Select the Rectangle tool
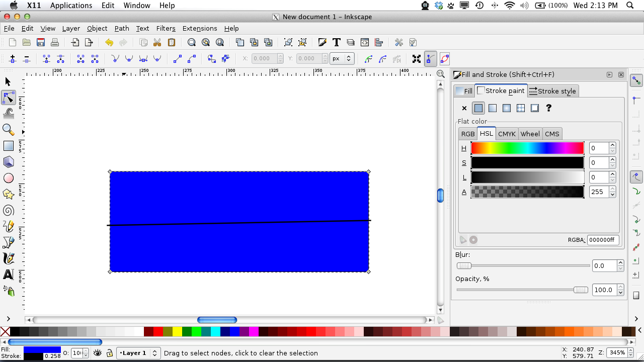 8,146
